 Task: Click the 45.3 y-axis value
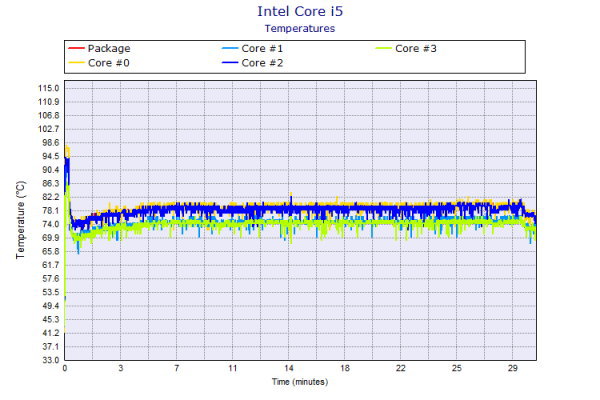click(x=51, y=320)
